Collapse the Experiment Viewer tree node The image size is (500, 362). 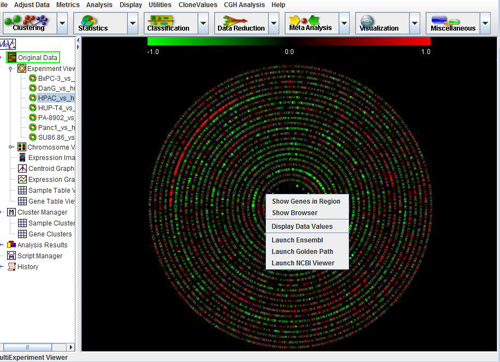coord(11,69)
